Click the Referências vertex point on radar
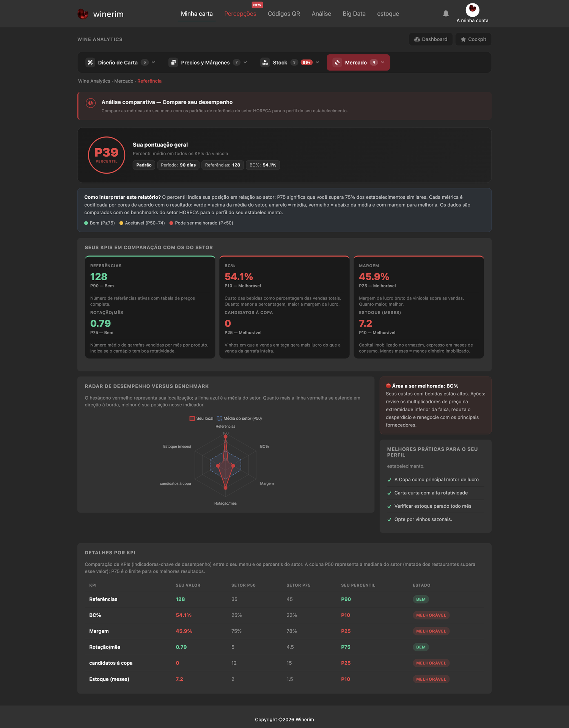The image size is (569, 728). pyautogui.click(x=225, y=437)
